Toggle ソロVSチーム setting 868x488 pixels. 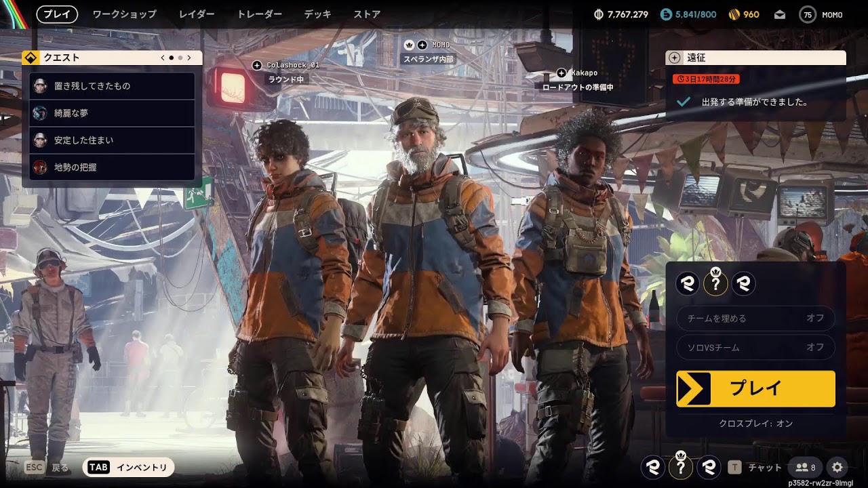pos(755,347)
